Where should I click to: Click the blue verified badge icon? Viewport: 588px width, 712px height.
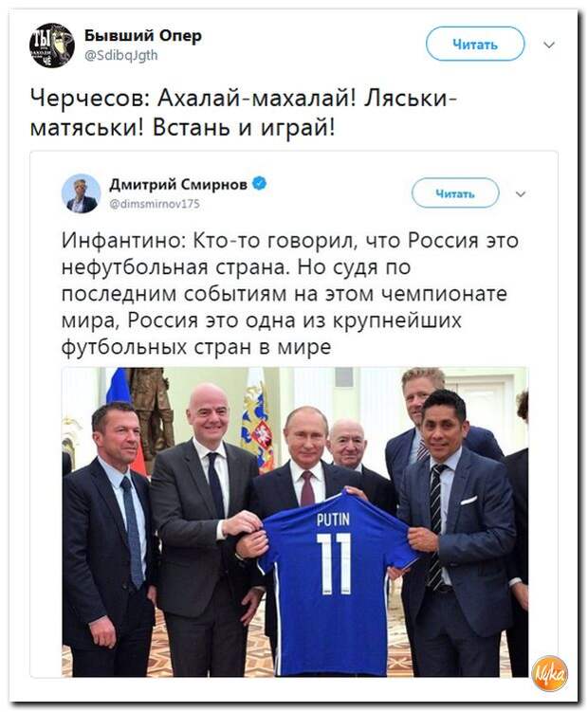260,184
